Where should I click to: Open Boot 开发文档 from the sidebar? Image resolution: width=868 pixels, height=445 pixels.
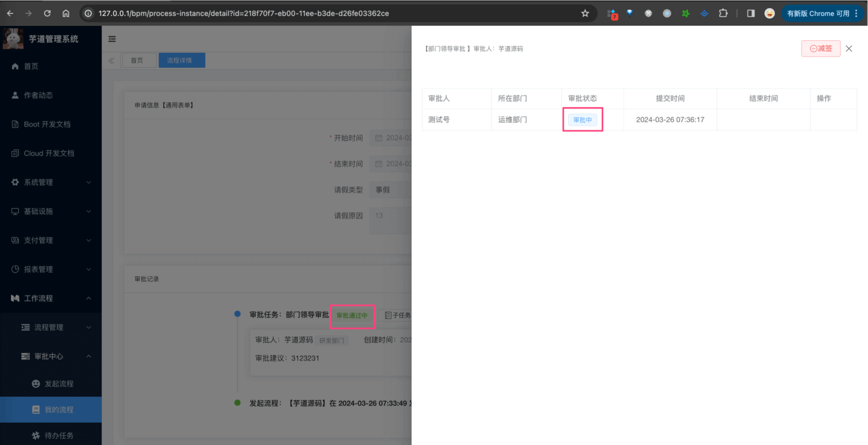[47, 124]
